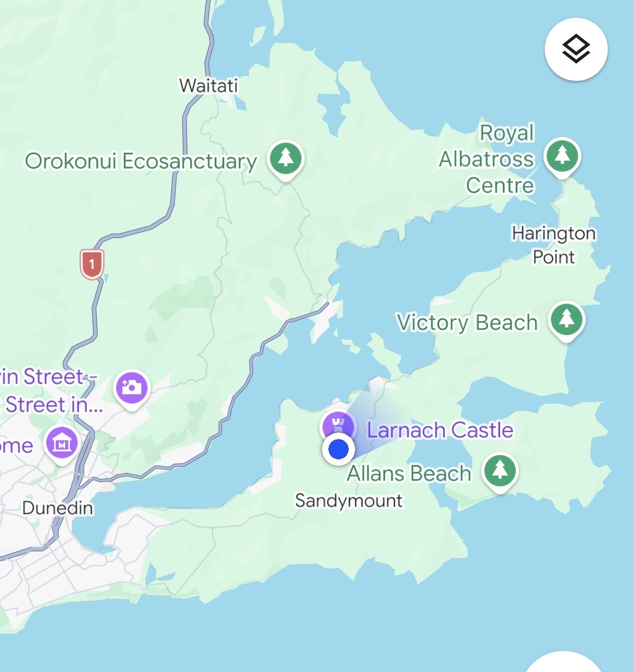The height and width of the screenshot is (672, 633).
Task: Tap the Orokonui Ecosanctuary text label
Action: (x=141, y=161)
